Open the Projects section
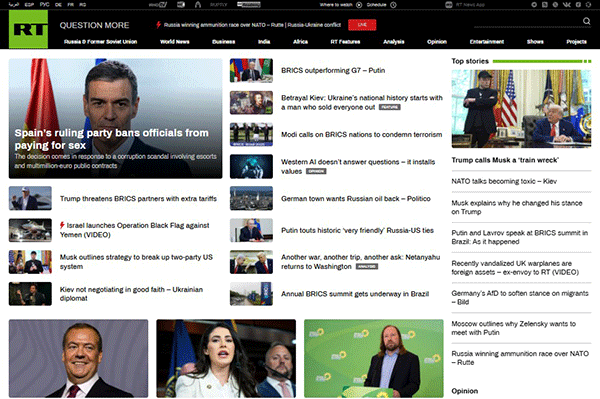Screen dimensions: 600x399 576,42
